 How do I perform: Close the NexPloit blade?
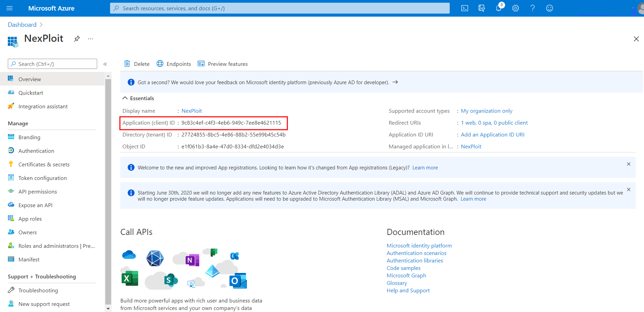coord(636,39)
